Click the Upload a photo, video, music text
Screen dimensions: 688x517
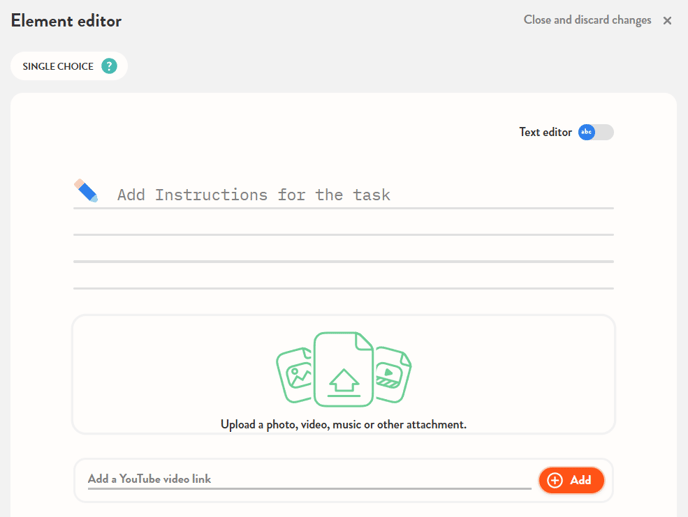[343, 424]
